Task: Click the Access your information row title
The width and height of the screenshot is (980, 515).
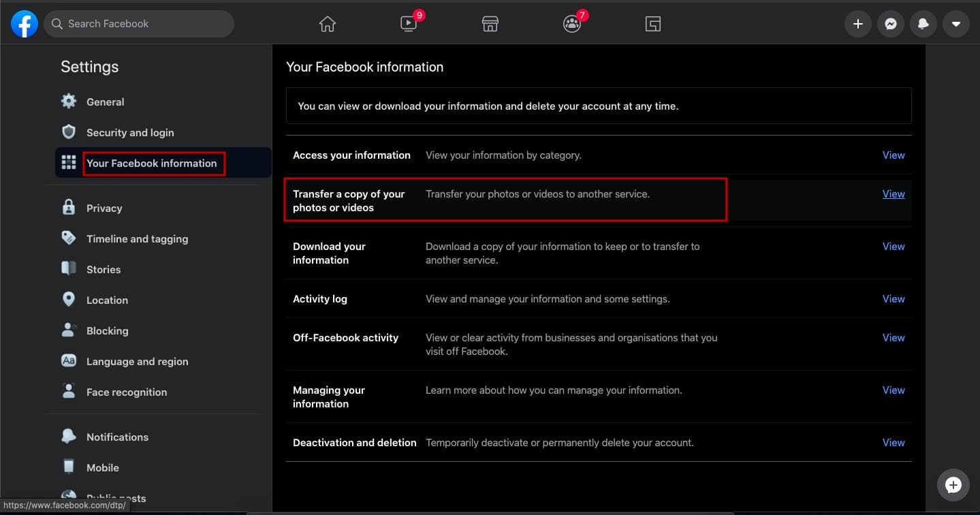Action: point(351,155)
